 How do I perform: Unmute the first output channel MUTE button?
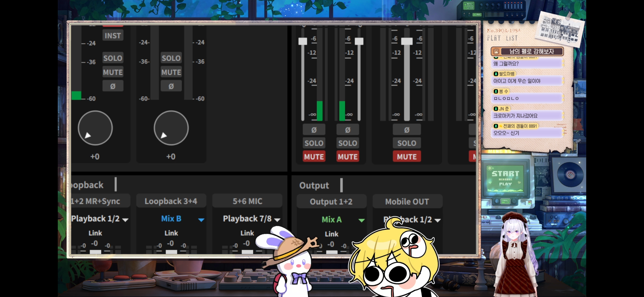pos(314,157)
